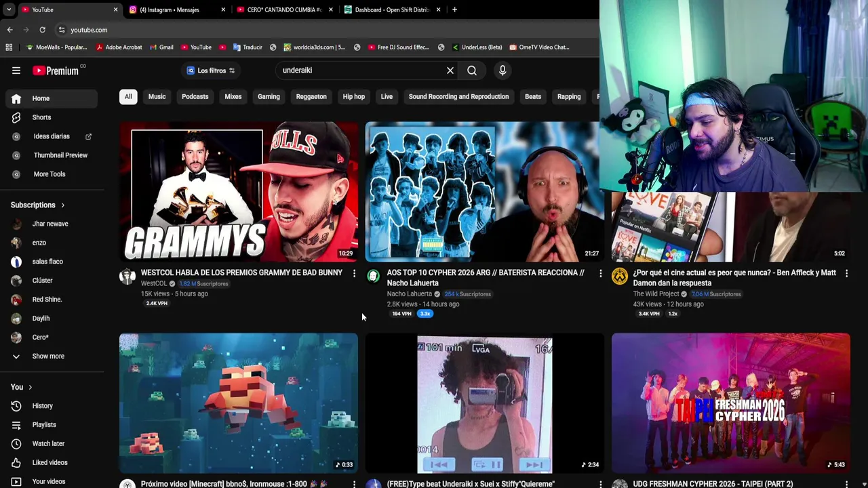
Task: Open a new browser tab with plus
Action: click(454, 9)
